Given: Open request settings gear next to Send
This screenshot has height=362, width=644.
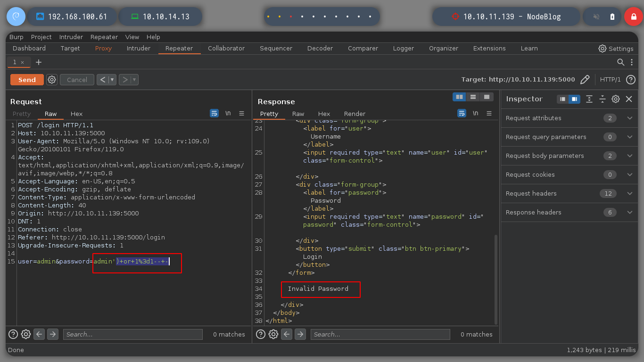Looking at the screenshot, I should (x=52, y=80).
